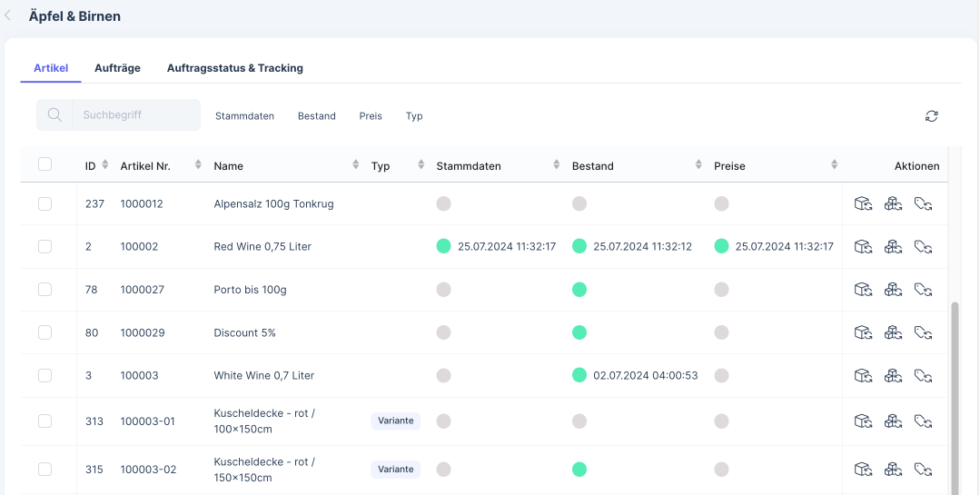Screen dimensions: 980x495
Task: Open the Auftragsstatus & Tracking tab
Action: pos(234,68)
